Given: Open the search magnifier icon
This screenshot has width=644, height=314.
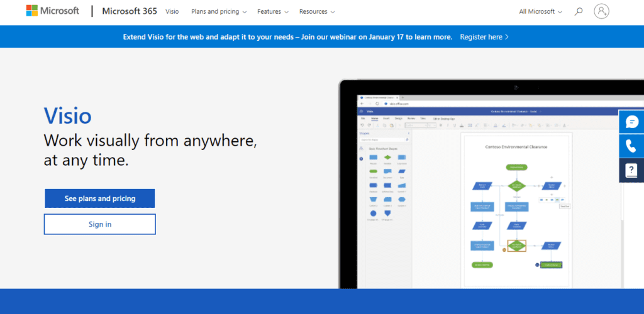Looking at the screenshot, I should 579,11.
